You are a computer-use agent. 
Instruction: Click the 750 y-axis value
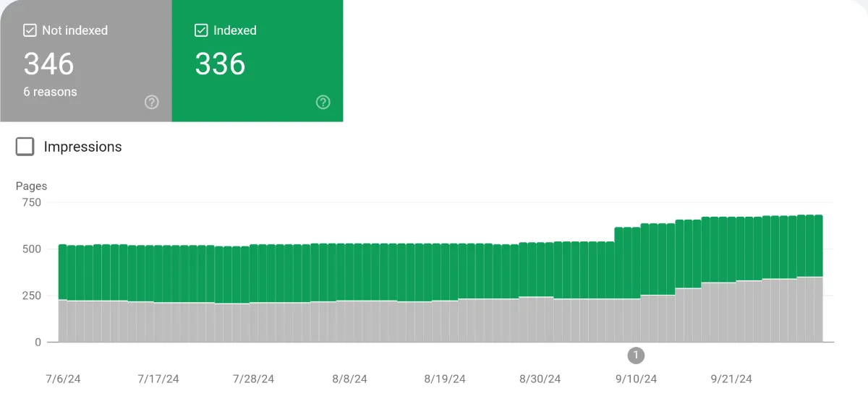pos(31,202)
